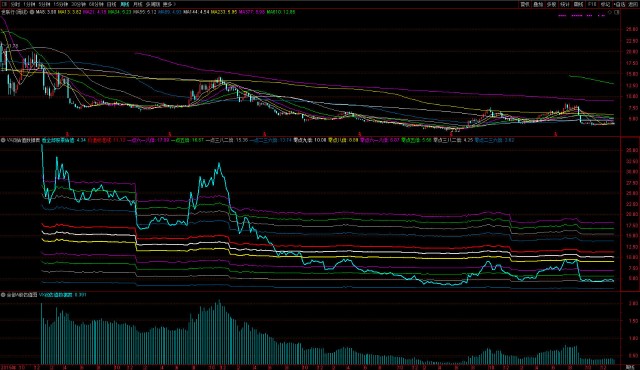This screenshot has height=370, width=640.
Task: Switch to the 日线 daily chart tab
Action: (x=111, y=4)
